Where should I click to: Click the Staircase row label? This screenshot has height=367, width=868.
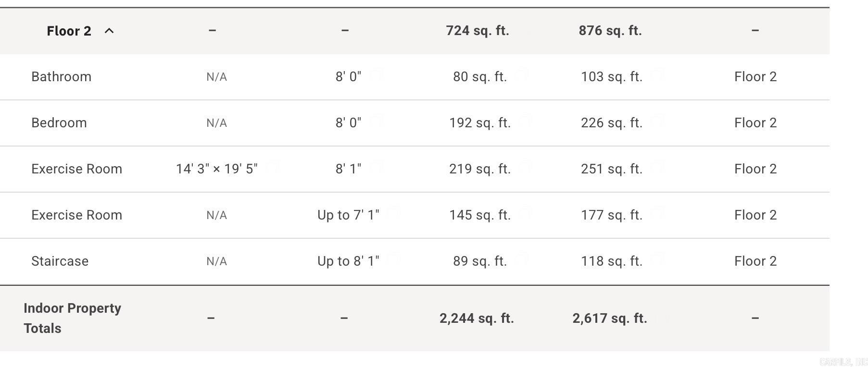[60, 261]
